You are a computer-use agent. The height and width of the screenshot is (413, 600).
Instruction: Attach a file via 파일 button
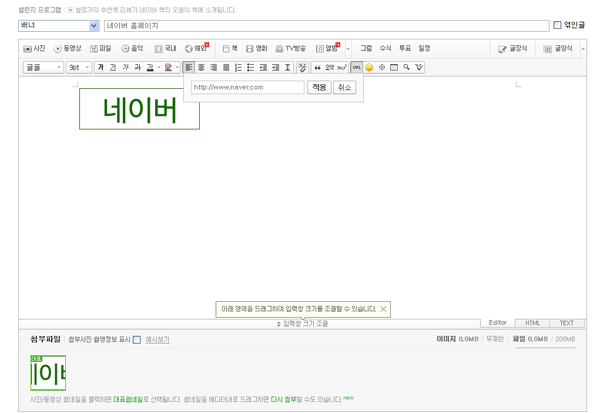(x=100, y=49)
